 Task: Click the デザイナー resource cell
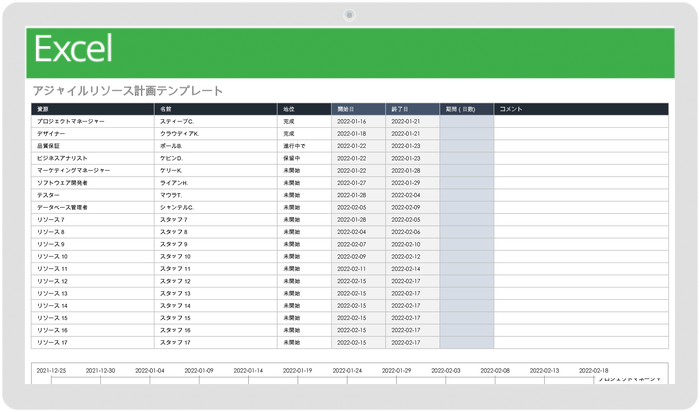(93, 133)
